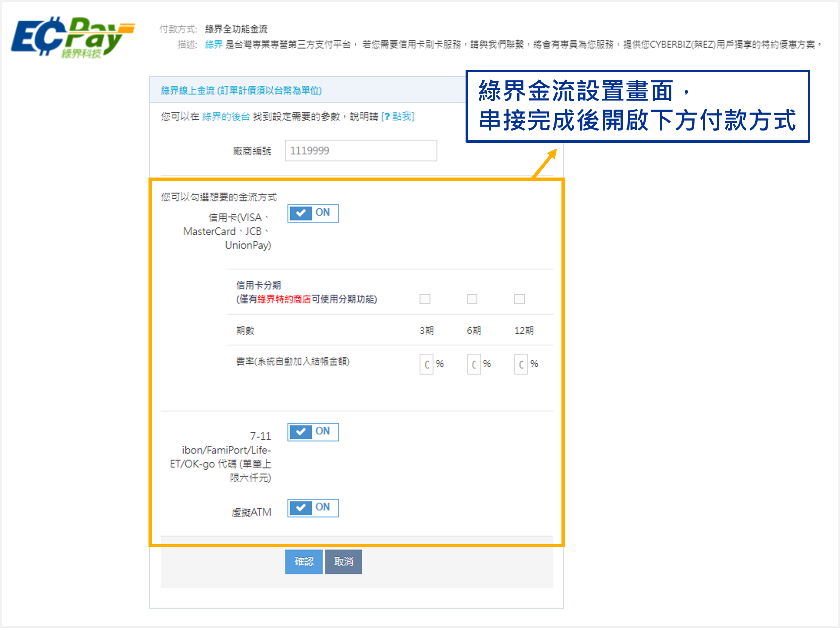Click the 廠商編號 input field
Image resolution: width=840 pixels, height=628 pixels.
361,151
